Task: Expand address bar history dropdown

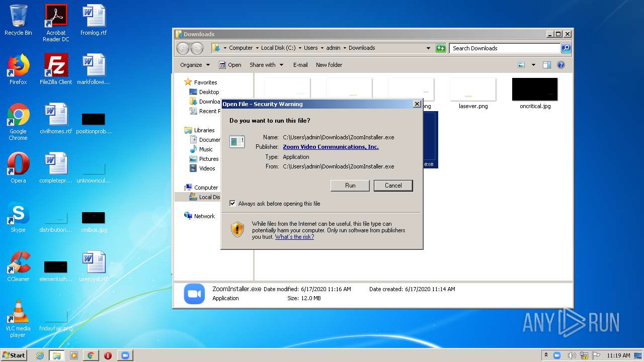Action: pyautogui.click(x=428, y=48)
